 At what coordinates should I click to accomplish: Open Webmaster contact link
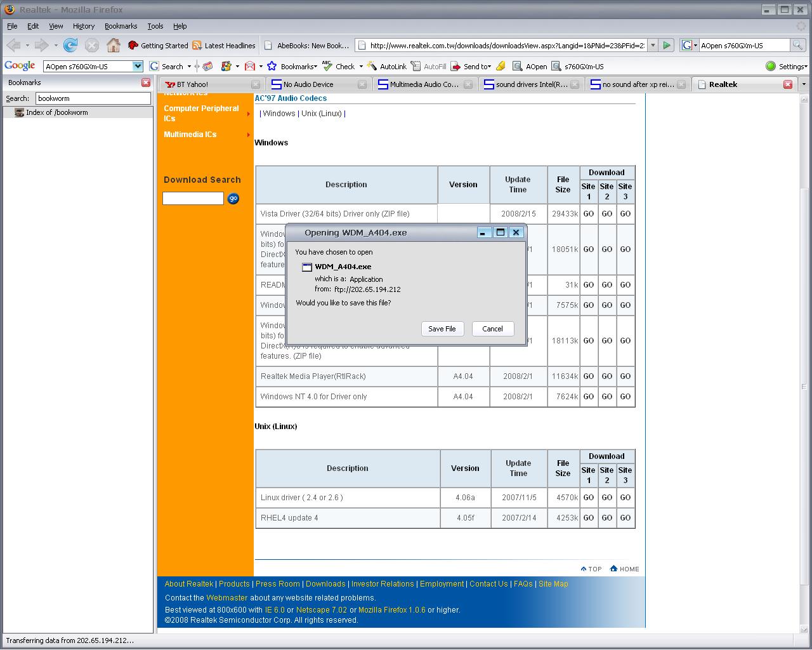click(x=227, y=598)
